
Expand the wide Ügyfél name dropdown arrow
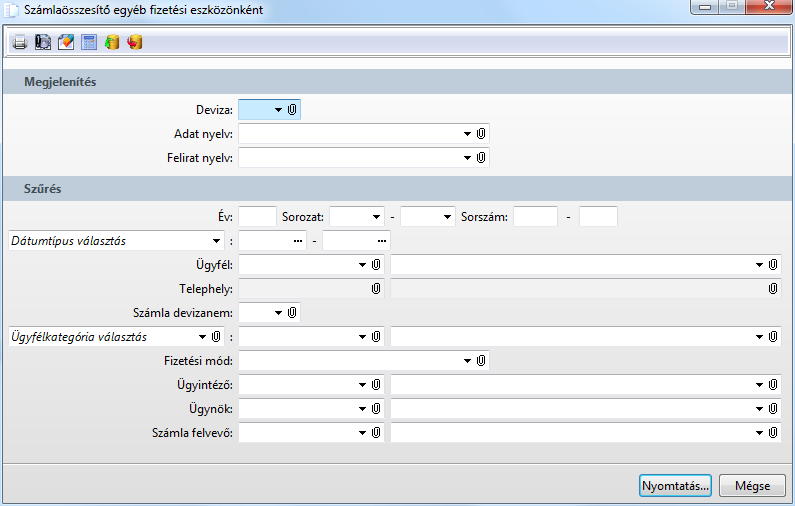click(x=760, y=265)
